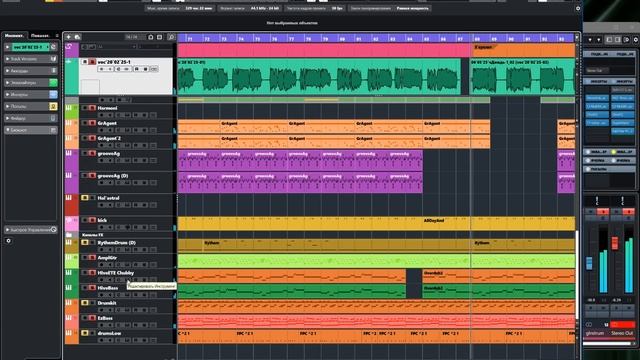Click the track list toolbar icon beside Add Track
The height and width of the screenshot is (360, 640).
tap(78, 37)
